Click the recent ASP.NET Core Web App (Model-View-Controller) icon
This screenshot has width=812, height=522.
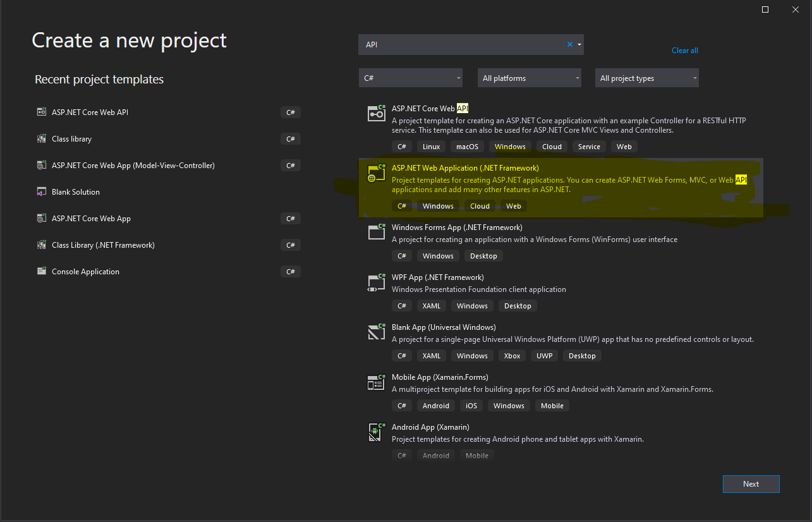[42, 166]
